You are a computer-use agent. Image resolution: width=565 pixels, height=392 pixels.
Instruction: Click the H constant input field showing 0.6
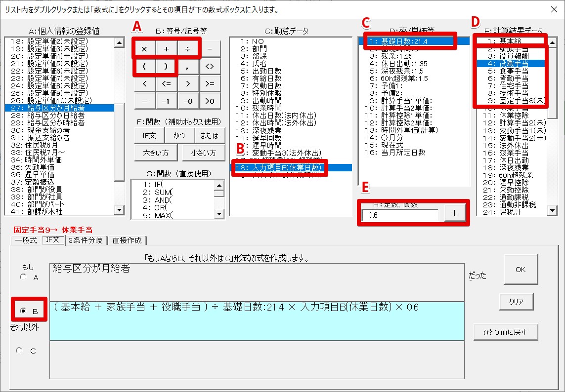click(399, 215)
